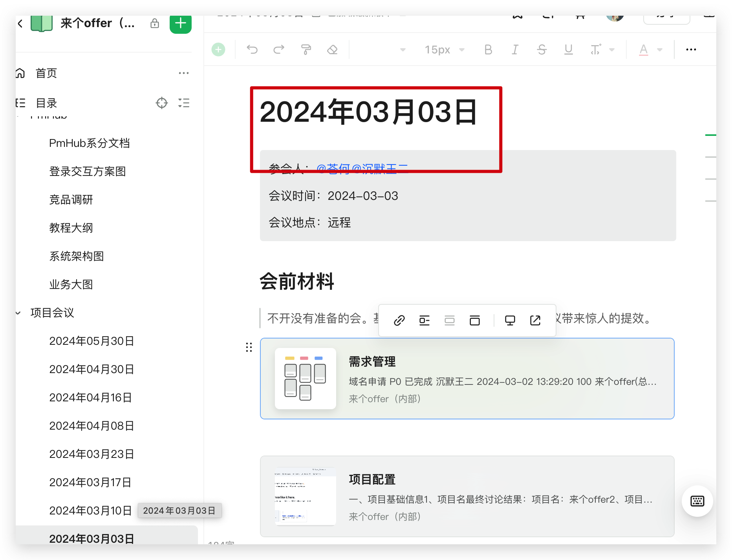Screen dimensions: 732x560
Task: Click the back arrow beside notebook title
Action: pyautogui.click(x=20, y=24)
